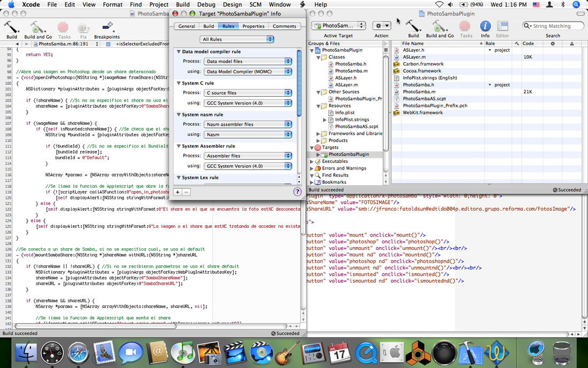Collapse System Lex rule section
The width and height of the screenshot is (588, 368).
coord(179,178)
